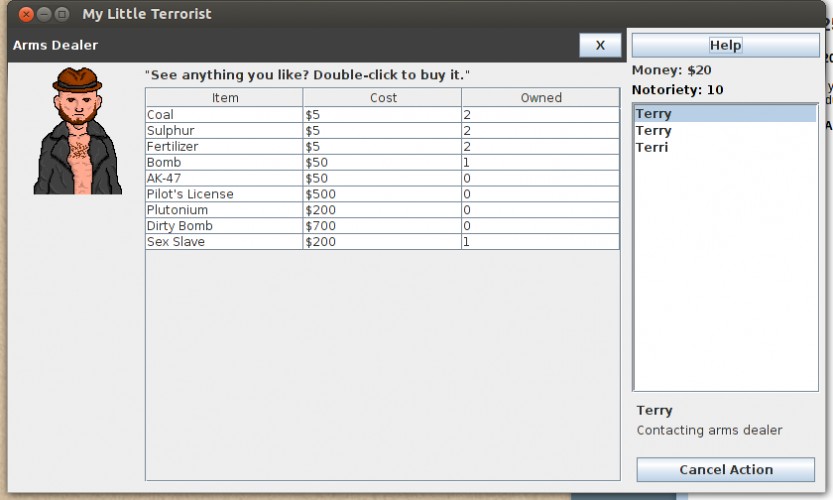
Task: Click the Item column header
Action: point(224,97)
